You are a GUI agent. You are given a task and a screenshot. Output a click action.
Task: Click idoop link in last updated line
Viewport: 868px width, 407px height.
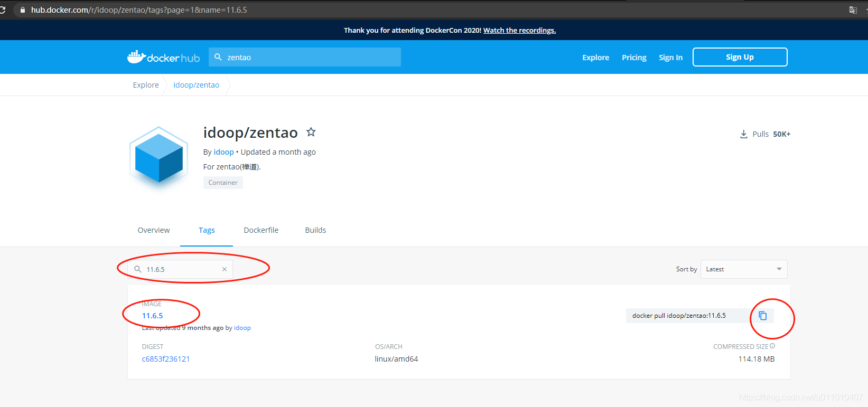click(x=242, y=328)
